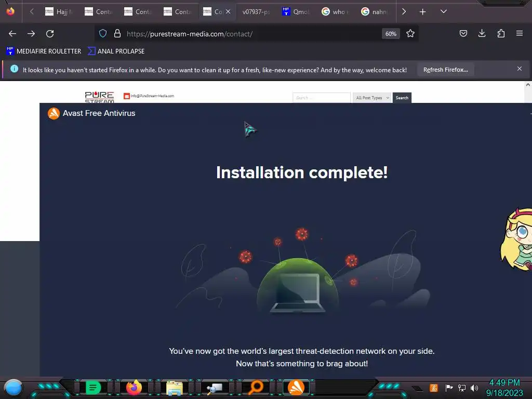Viewport: 532px width, 399px height.
Task: Close the active contact tab
Action: (228, 11)
